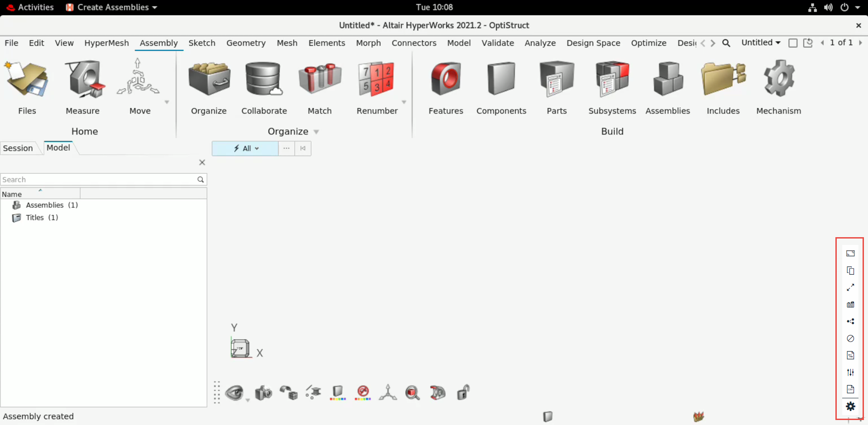Click the document swap arrows icon

pyautogui.click(x=850, y=355)
